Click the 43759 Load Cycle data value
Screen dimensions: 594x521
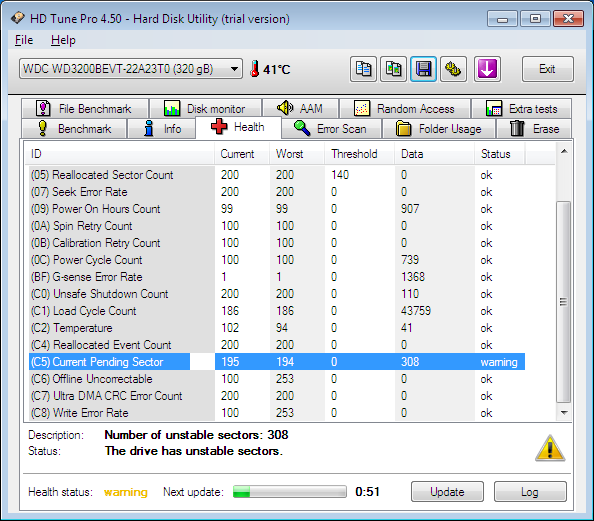(416, 311)
